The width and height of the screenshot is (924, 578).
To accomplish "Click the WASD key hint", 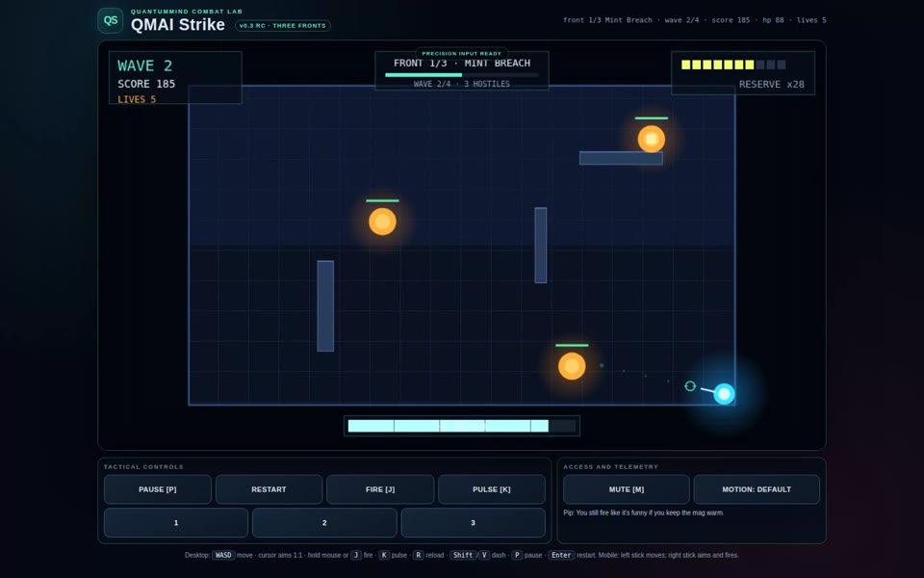I will coord(223,555).
